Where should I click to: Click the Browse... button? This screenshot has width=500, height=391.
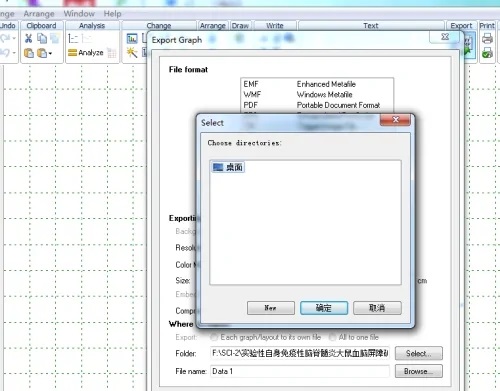pos(419,371)
